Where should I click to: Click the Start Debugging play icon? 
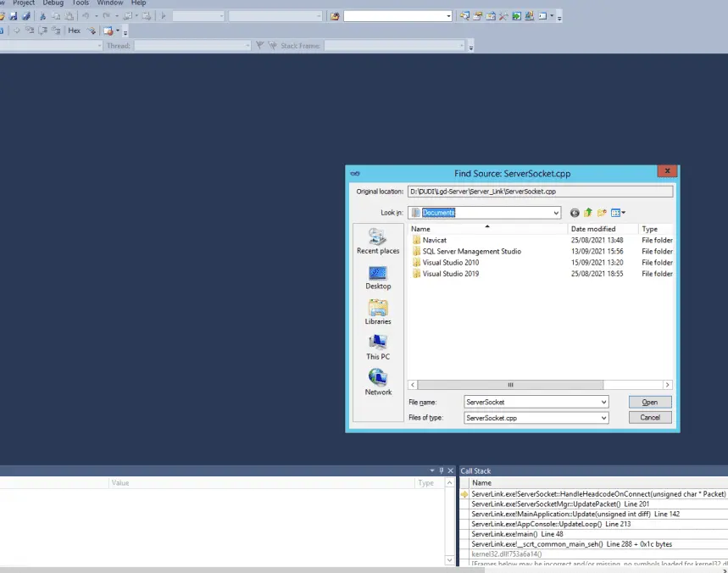(163, 16)
